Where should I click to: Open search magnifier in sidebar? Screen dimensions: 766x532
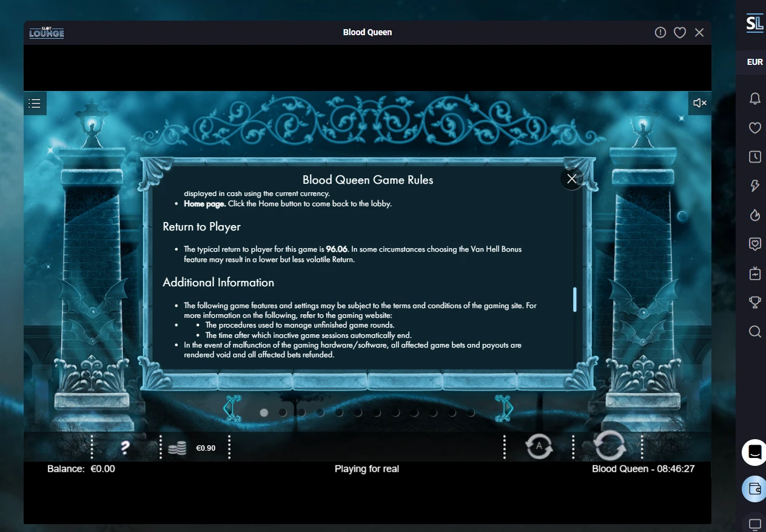755,331
